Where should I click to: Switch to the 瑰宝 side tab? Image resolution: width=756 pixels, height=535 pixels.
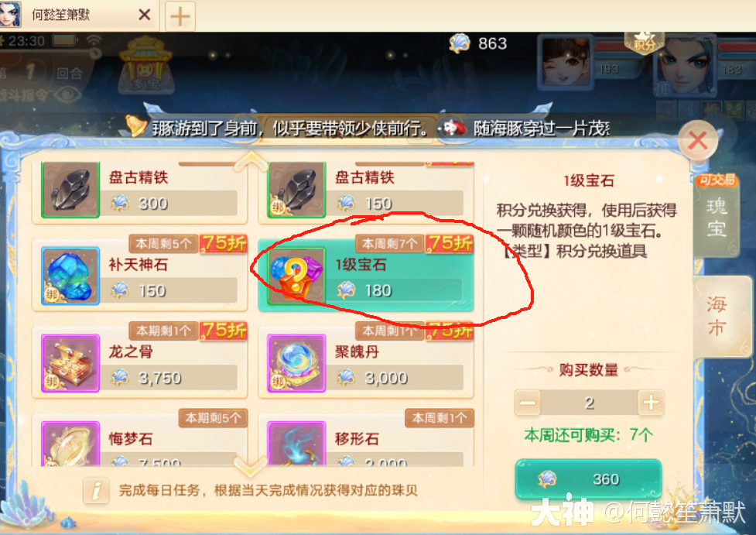(716, 217)
